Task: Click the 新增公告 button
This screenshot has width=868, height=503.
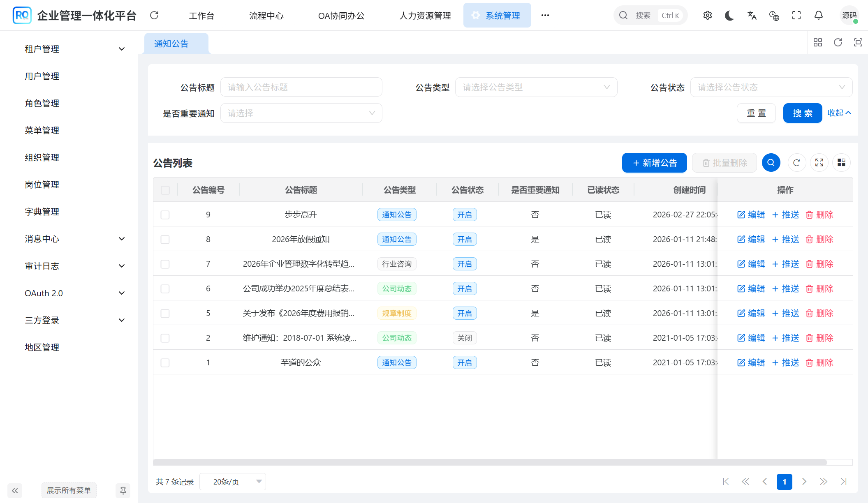Action: pos(654,162)
